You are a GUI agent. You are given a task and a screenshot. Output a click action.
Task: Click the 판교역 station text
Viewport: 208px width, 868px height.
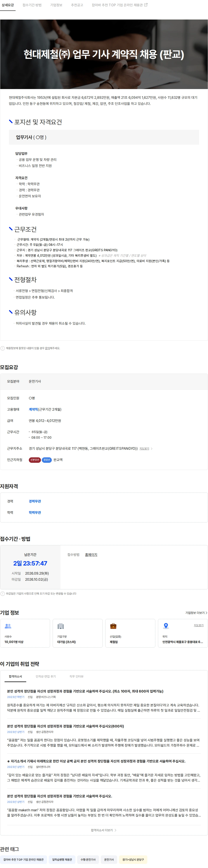[x=58, y=460]
